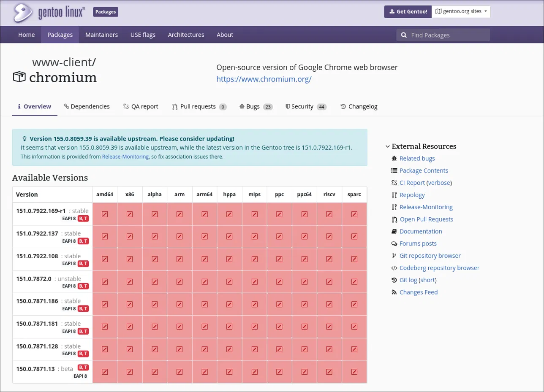Click the RSS icon beside Changes Feed
Screen dimensions: 544x392
[394, 292]
